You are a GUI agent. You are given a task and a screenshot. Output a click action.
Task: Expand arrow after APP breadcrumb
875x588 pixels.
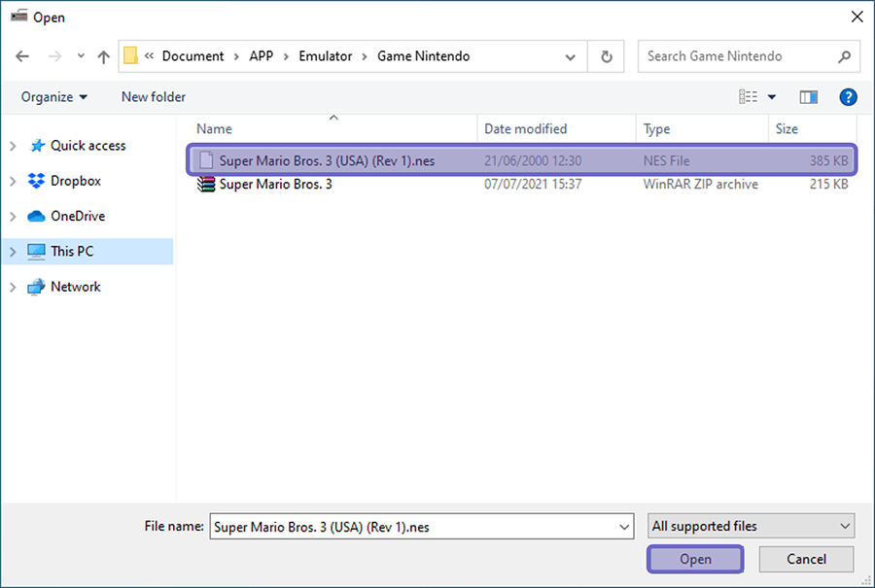click(286, 57)
